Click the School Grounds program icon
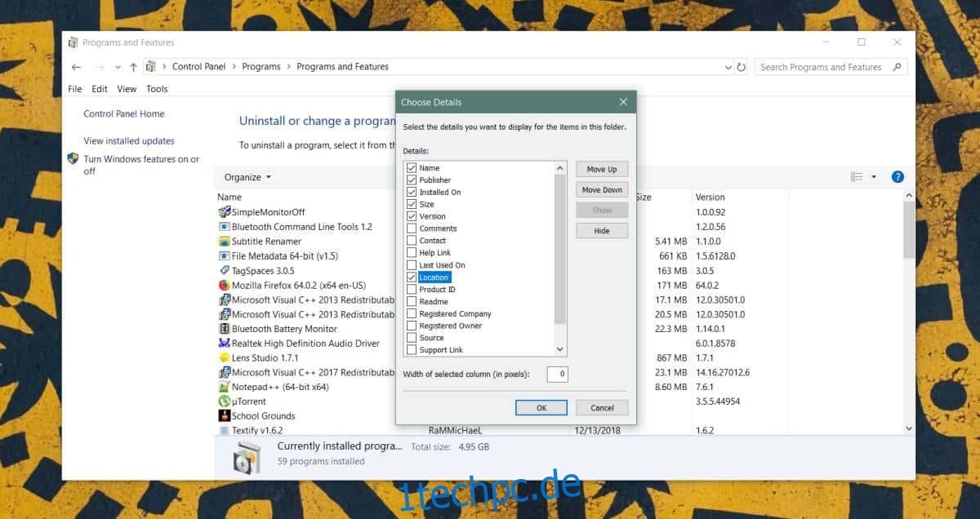 click(225, 416)
